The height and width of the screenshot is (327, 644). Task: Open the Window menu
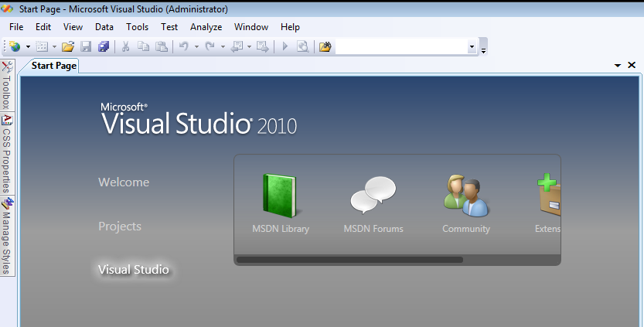[x=251, y=27]
